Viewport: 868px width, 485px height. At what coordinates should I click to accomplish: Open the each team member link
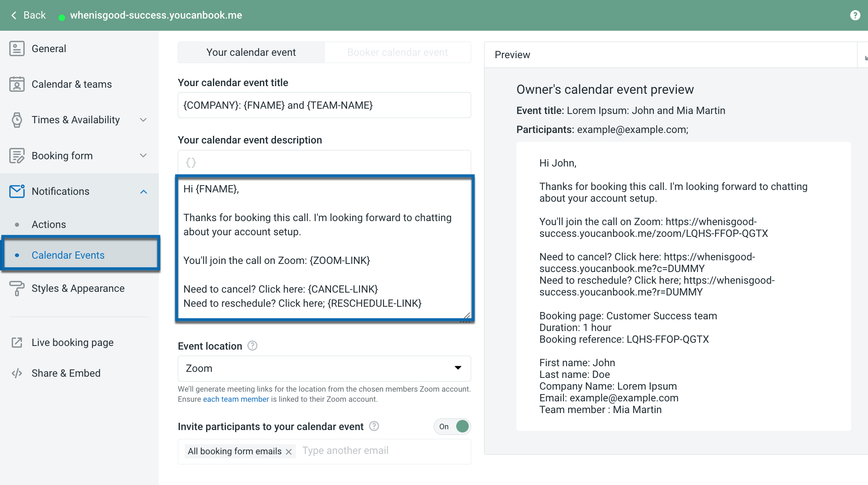(x=236, y=399)
